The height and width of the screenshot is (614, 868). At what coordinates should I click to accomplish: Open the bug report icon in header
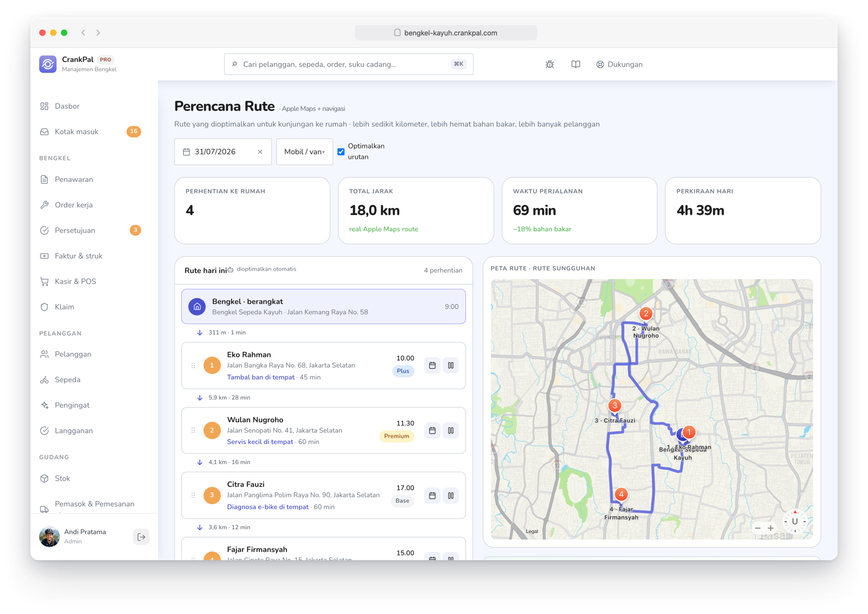550,64
